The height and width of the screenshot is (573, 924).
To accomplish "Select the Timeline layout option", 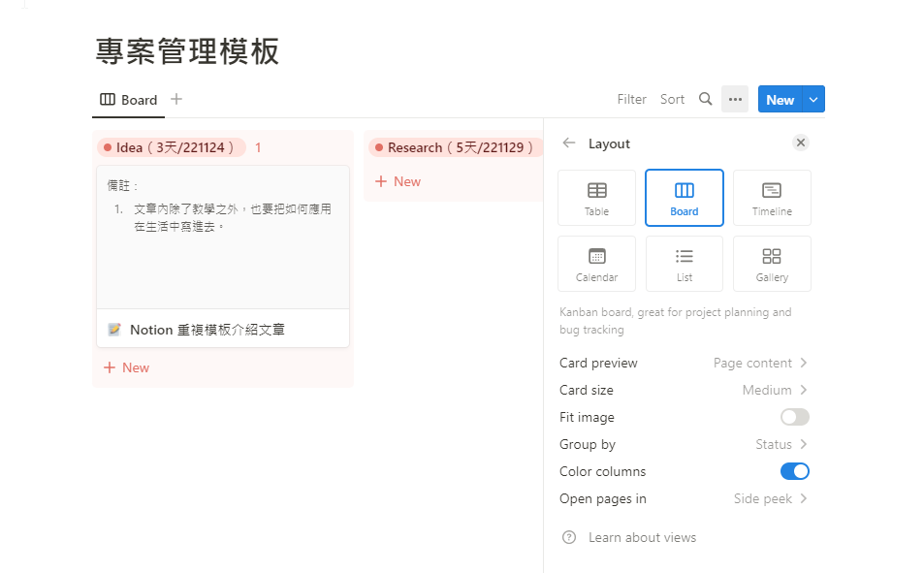I will coord(772,198).
